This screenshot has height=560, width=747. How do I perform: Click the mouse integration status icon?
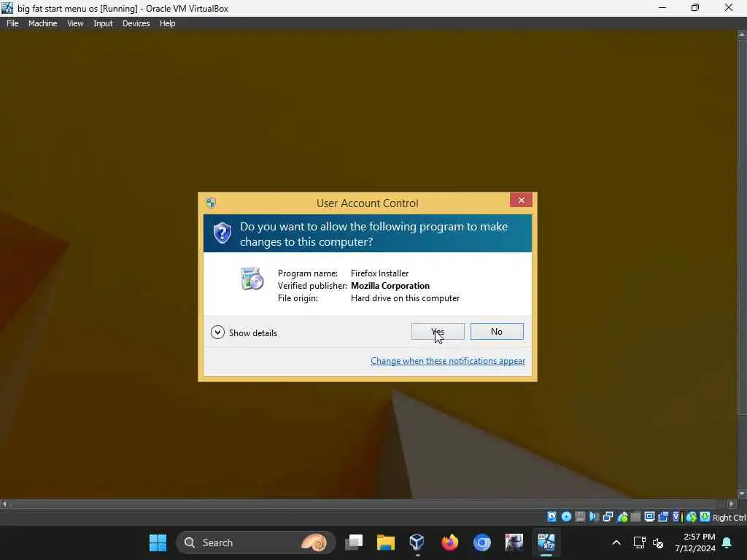click(x=692, y=517)
